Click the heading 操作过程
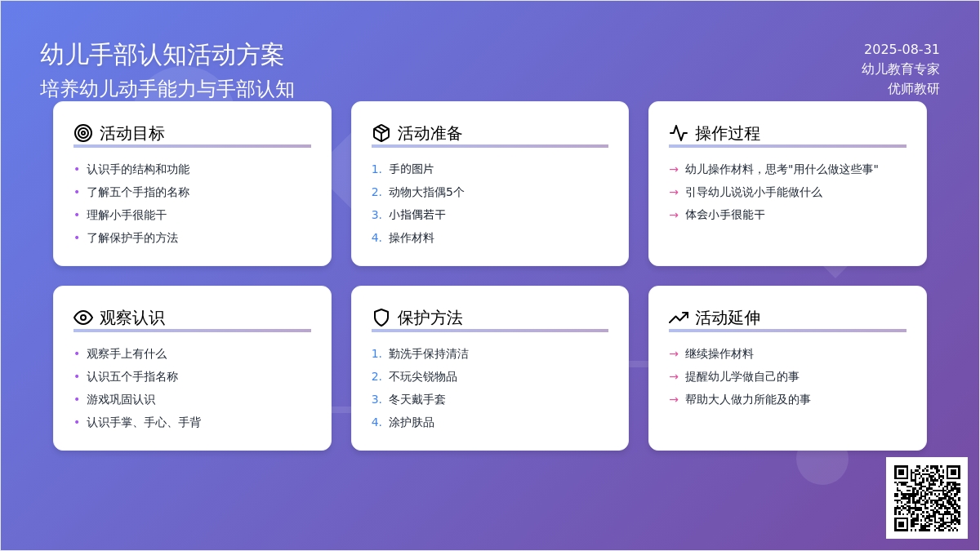This screenshot has width=980, height=551. 728,133
